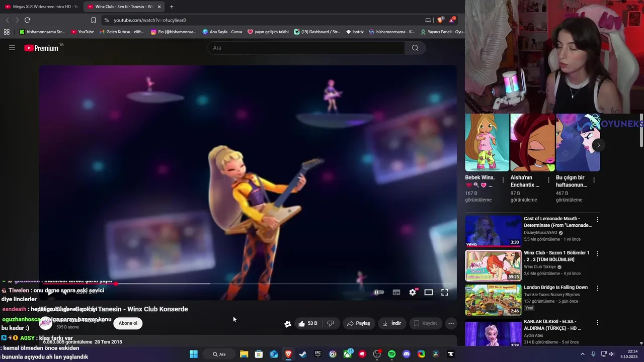The image size is (644, 362).
Task: Open options for the Aisha'nın Enchantix short
Action: [548, 180]
